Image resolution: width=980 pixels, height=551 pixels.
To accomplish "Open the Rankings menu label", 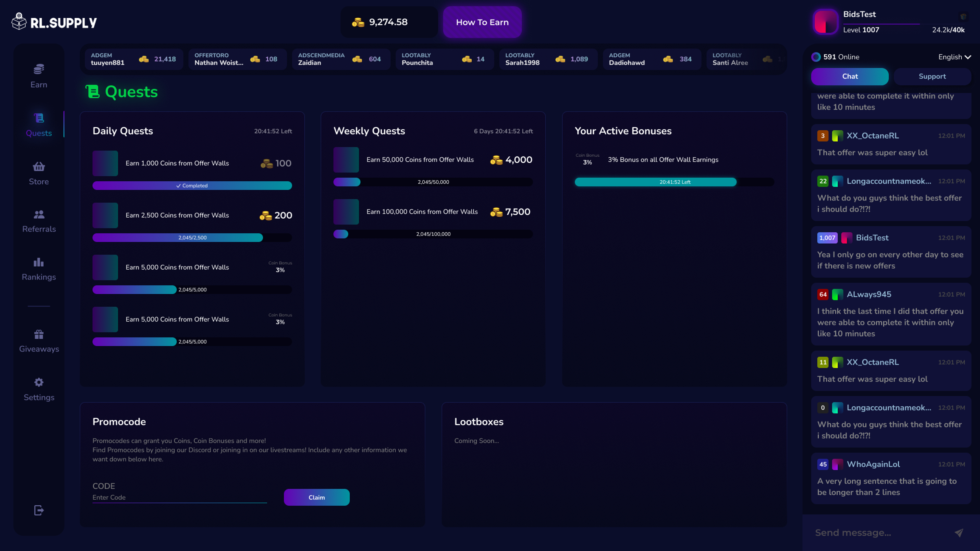I will (39, 277).
